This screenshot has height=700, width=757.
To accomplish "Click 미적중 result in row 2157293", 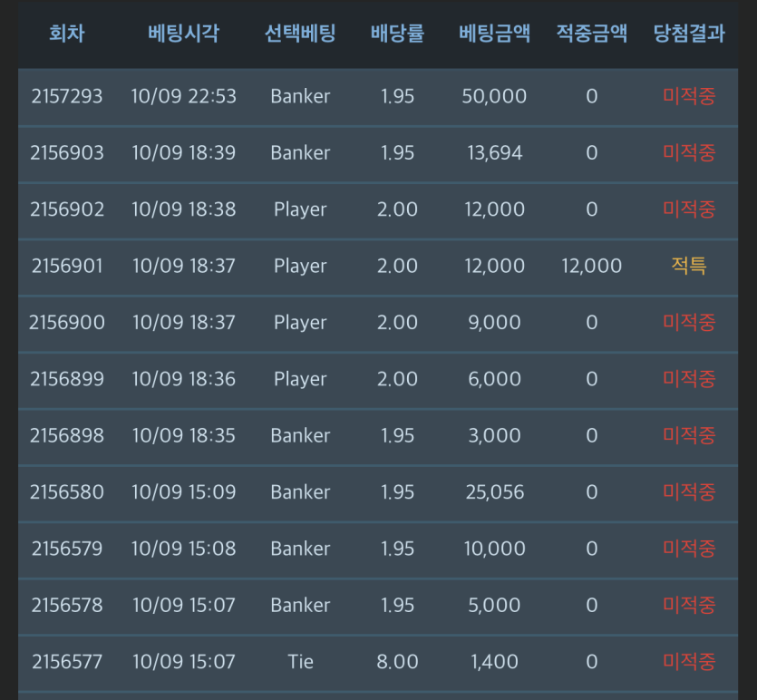I will point(689,96).
